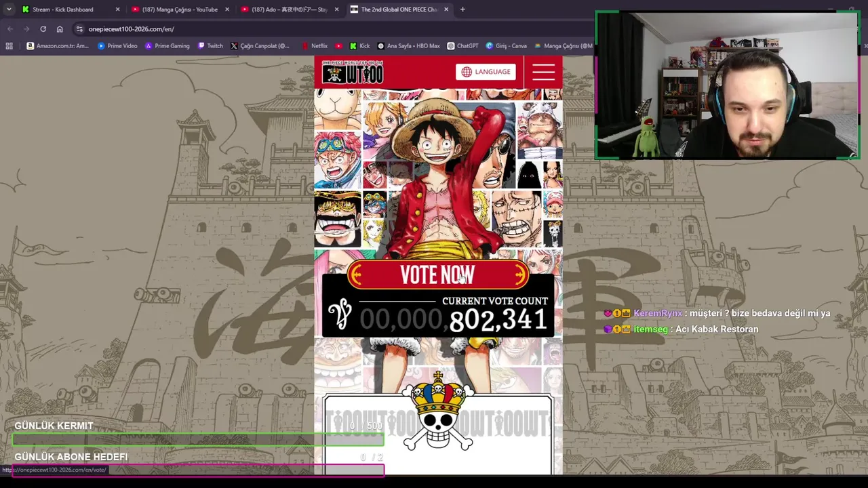Close the Manga Çağrısı YouTube tab
868x488 pixels.
coord(226,9)
